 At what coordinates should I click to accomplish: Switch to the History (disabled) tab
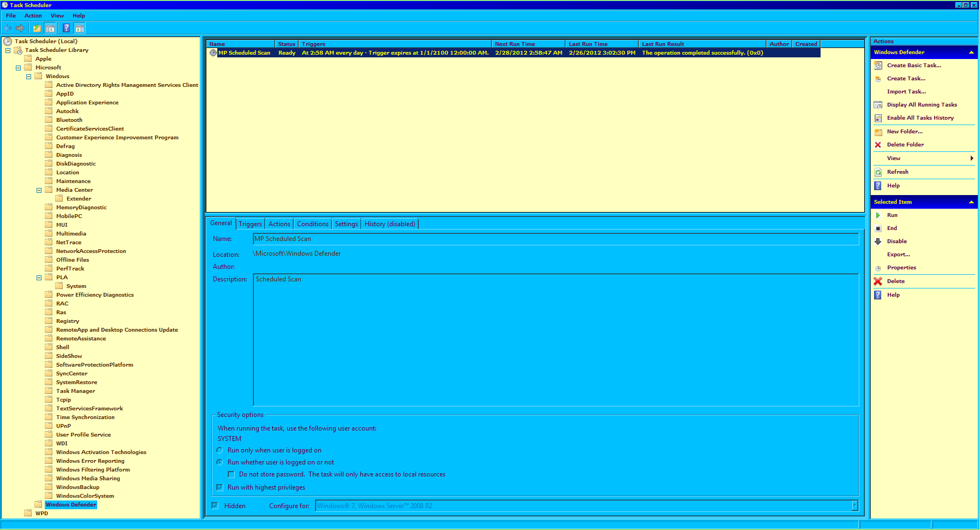[x=390, y=224]
